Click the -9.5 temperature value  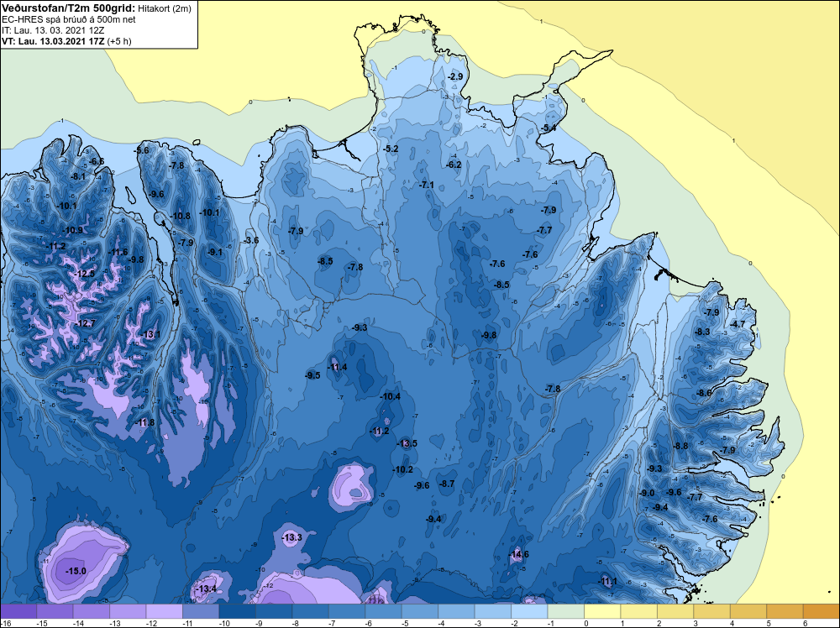click(x=312, y=375)
